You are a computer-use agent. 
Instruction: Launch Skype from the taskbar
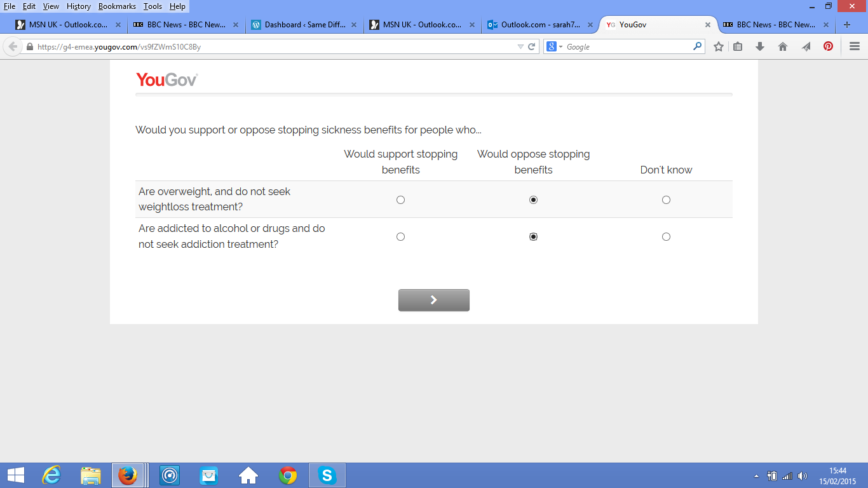[327, 475]
